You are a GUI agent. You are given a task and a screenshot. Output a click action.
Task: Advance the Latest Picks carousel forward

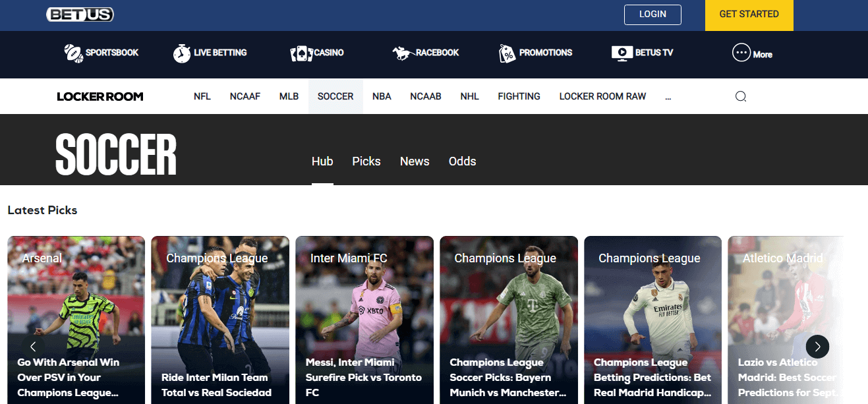[x=817, y=346]
